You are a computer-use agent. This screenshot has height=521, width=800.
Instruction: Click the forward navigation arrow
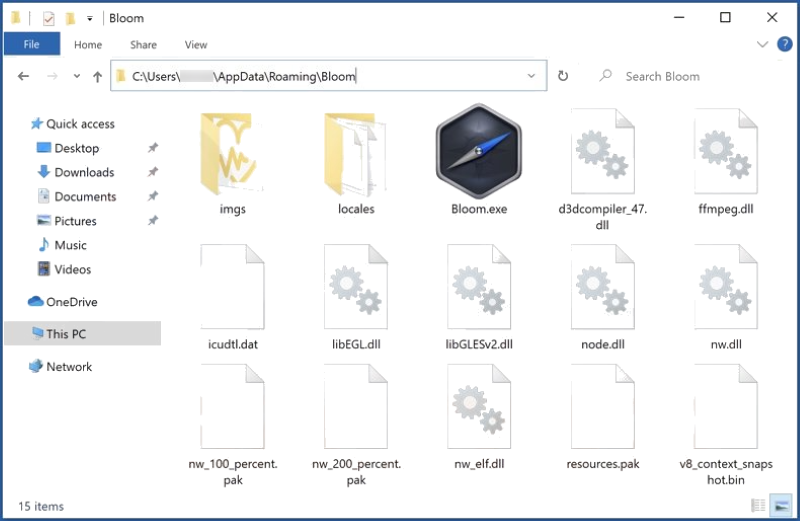point(52,77)
